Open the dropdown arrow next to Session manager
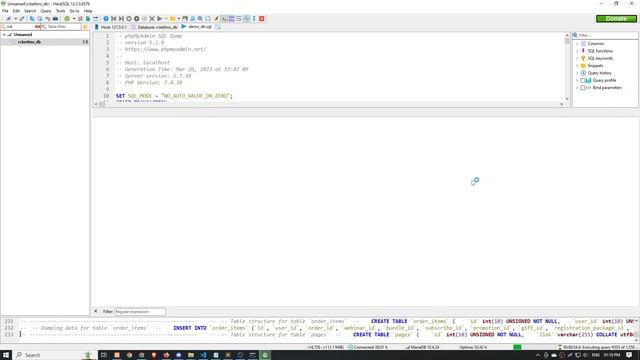Viewport: 640px width, 360px height. [16, 19]
